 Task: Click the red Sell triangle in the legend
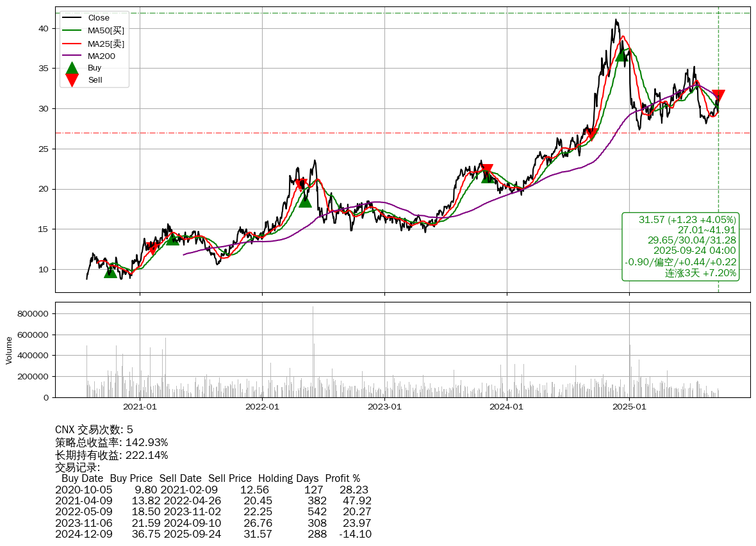point(72,80)
